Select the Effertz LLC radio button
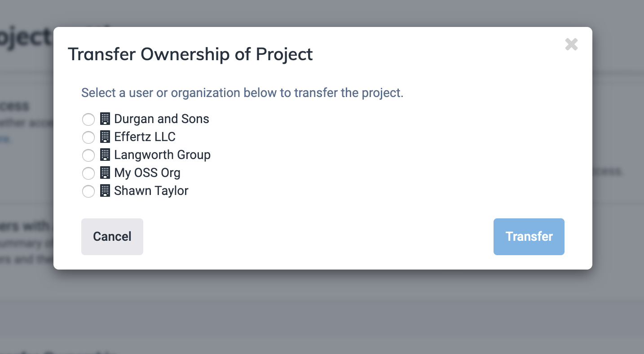 coord(88,137)
